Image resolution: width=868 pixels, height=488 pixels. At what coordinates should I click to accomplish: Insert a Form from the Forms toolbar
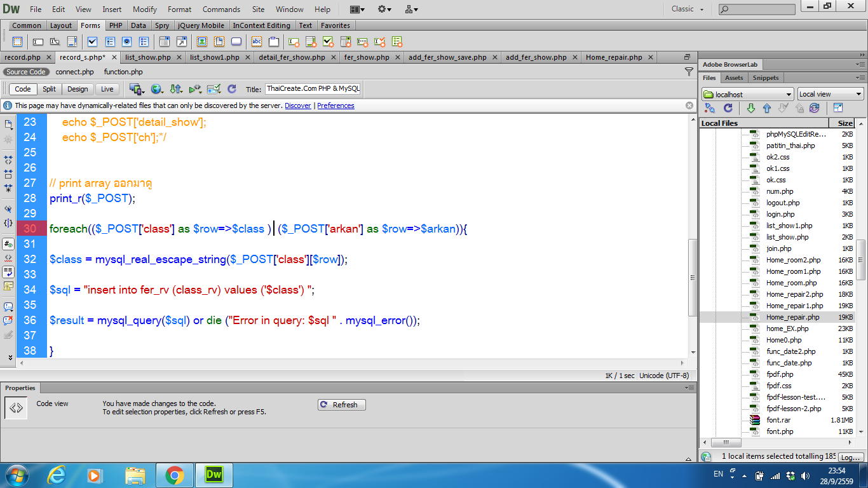(x=17, y=42)
